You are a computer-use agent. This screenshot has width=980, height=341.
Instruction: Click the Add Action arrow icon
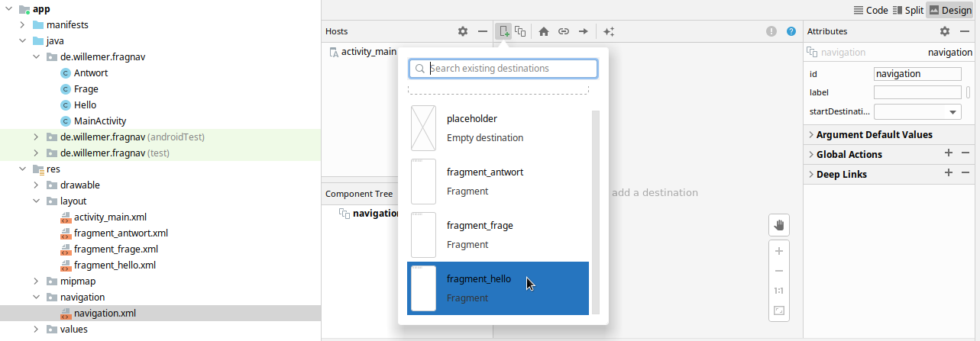[x=583, y=31]
